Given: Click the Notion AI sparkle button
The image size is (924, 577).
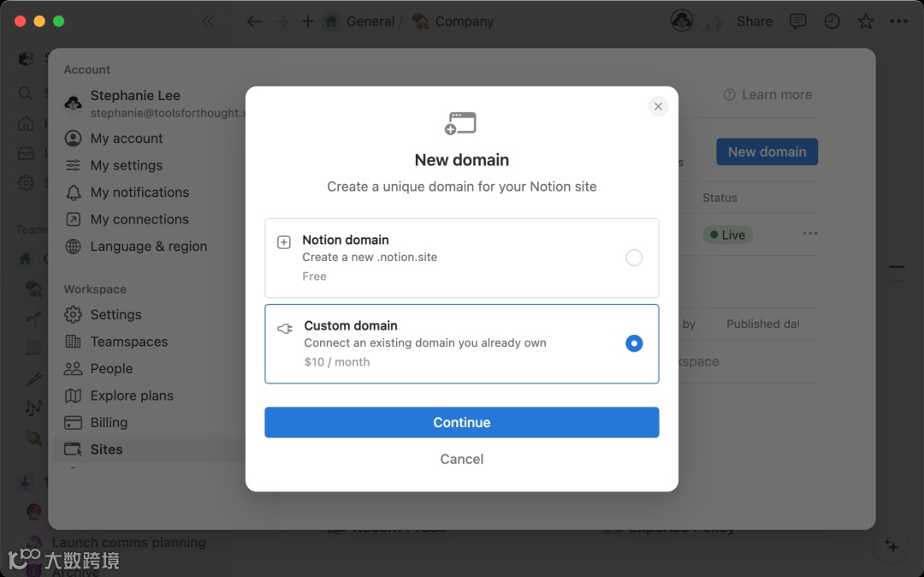Looking at the screenshot, I should 891,546.
